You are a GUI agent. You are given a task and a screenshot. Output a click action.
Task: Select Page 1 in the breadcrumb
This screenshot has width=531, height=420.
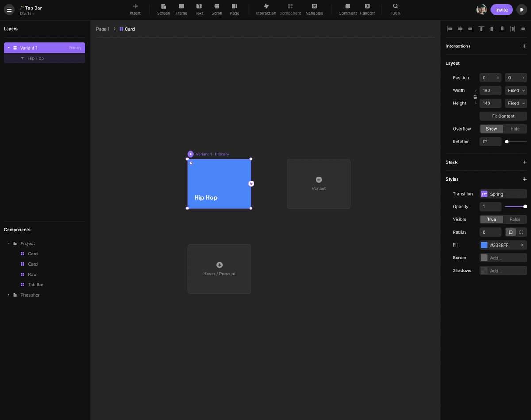(x=102, y=29)
